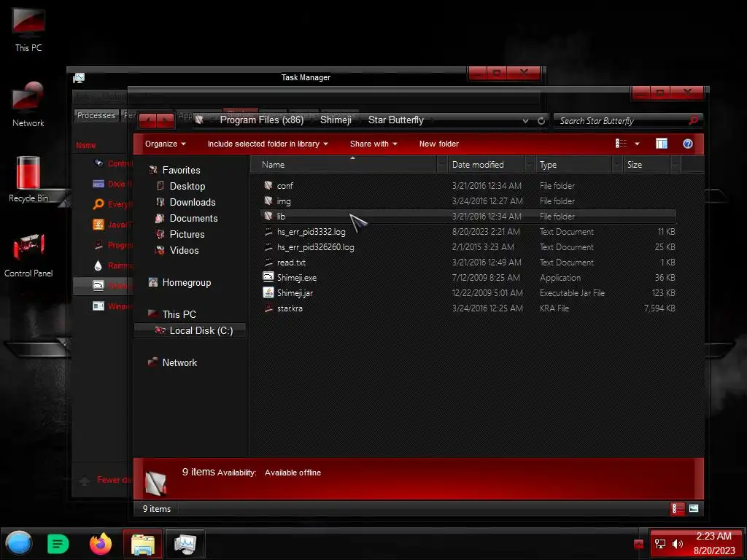Select Local Disk (C:) in navigation pane
The width and height of the screenshot is (747, 560).
[x=190, y=330]
